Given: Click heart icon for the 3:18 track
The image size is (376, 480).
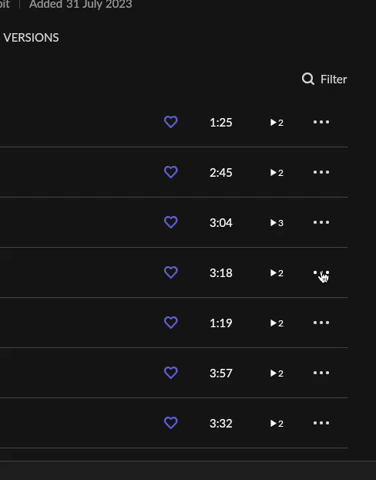Looking at the screenshot, I should coord(171,273).
